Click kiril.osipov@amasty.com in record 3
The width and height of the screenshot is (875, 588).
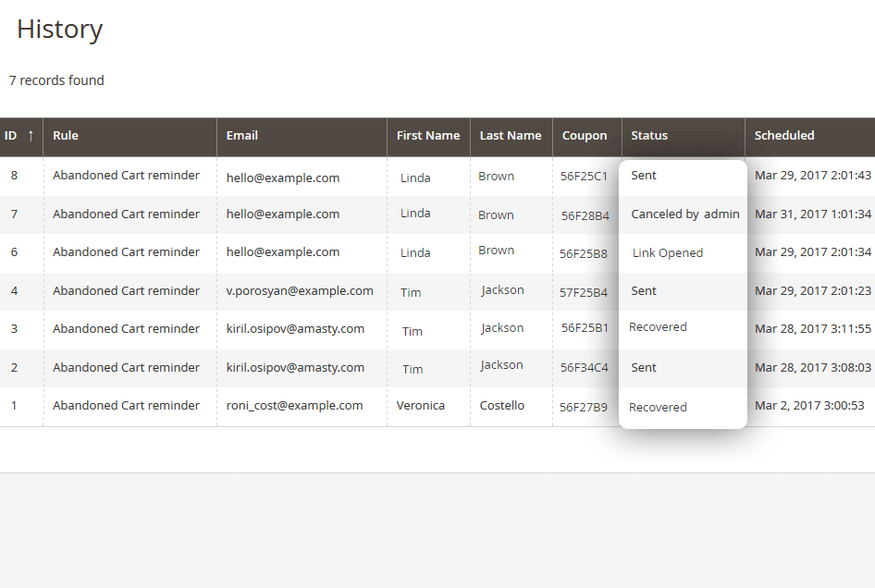point(295,328)
